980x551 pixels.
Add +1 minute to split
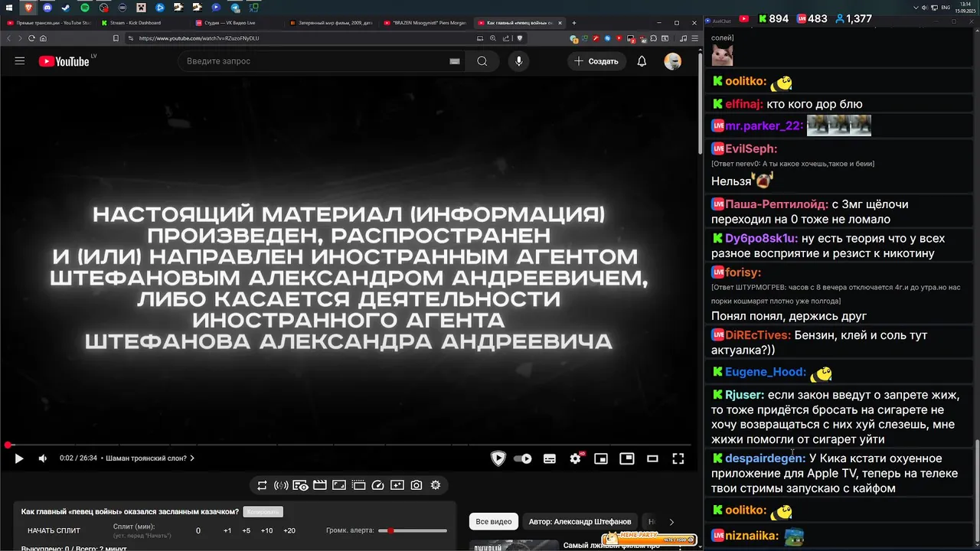(227, 530)
